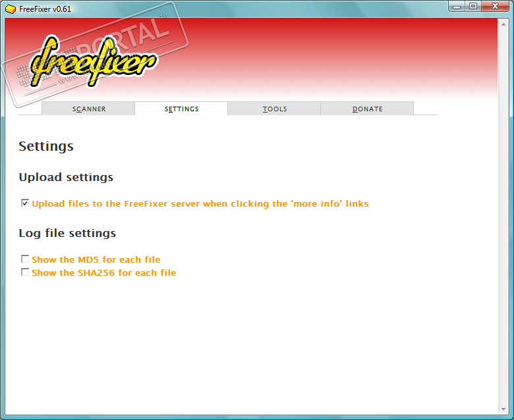Switch to the Settings tab
This screenshot has height=420, width=514.
coord(181,109)
